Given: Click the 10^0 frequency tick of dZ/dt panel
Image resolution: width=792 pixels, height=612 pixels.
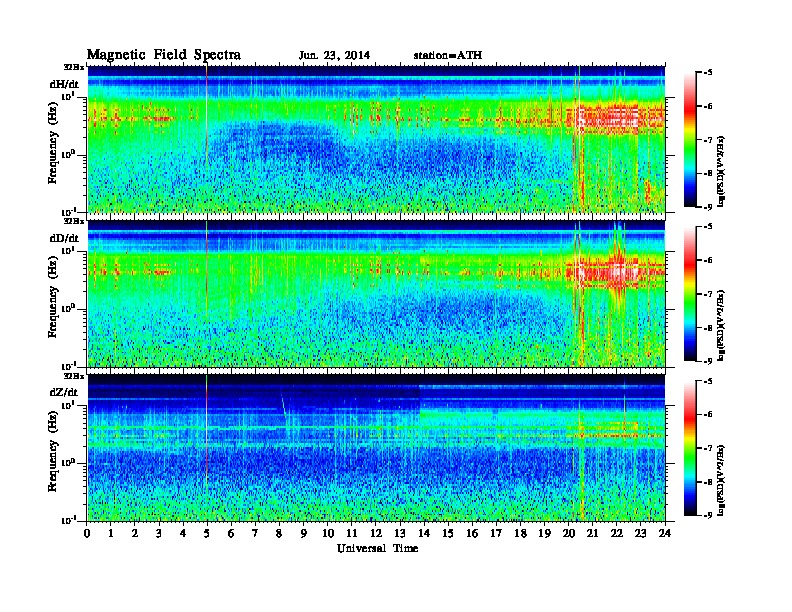Looking at the screenshot, I should [68, 462].
